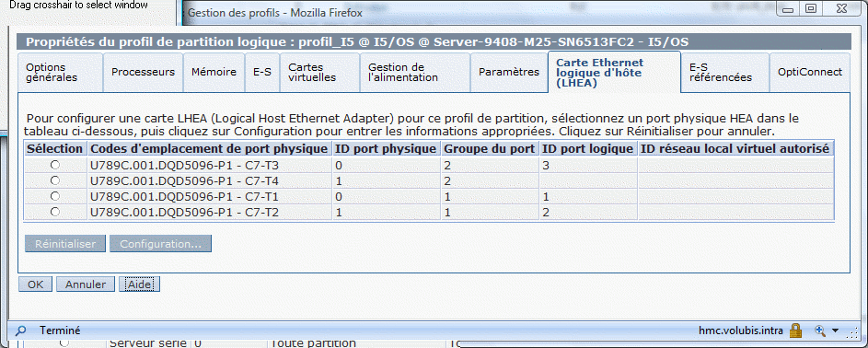This screenshot has width=868, height=348.
Task: Click the search magnifier icon beside Terminé
Action: 20,331
